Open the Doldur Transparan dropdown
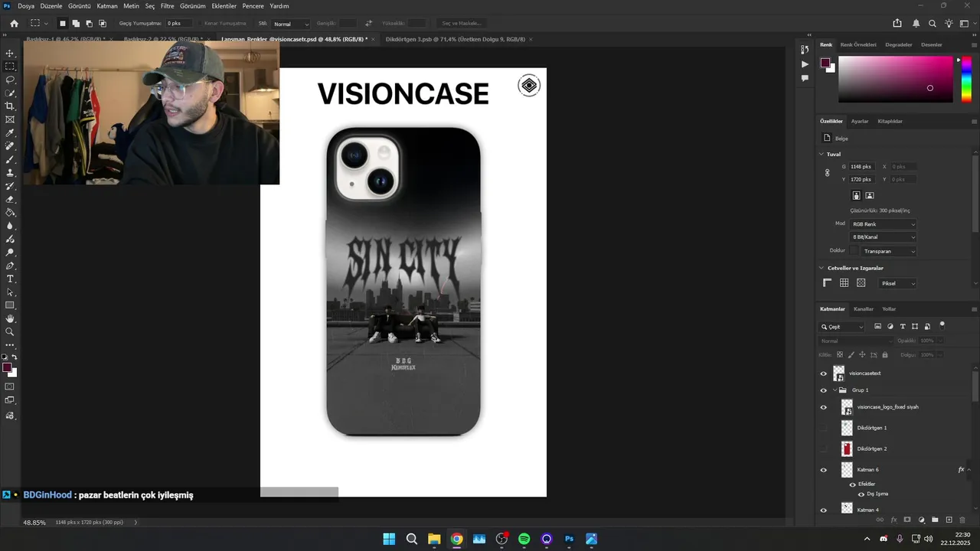 (889, 251)
